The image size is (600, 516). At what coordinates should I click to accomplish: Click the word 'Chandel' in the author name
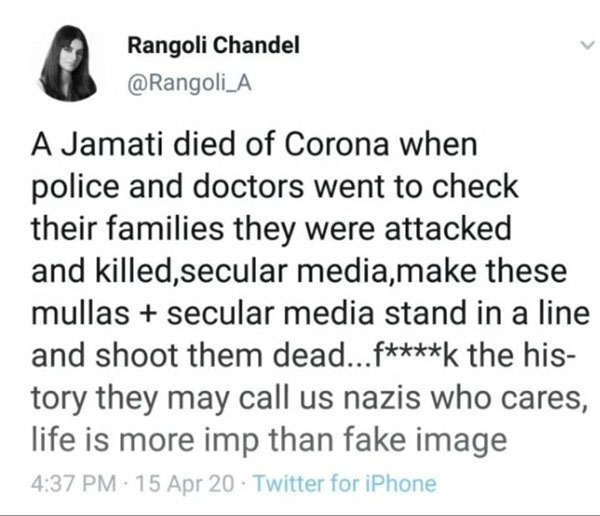(256, 45)
